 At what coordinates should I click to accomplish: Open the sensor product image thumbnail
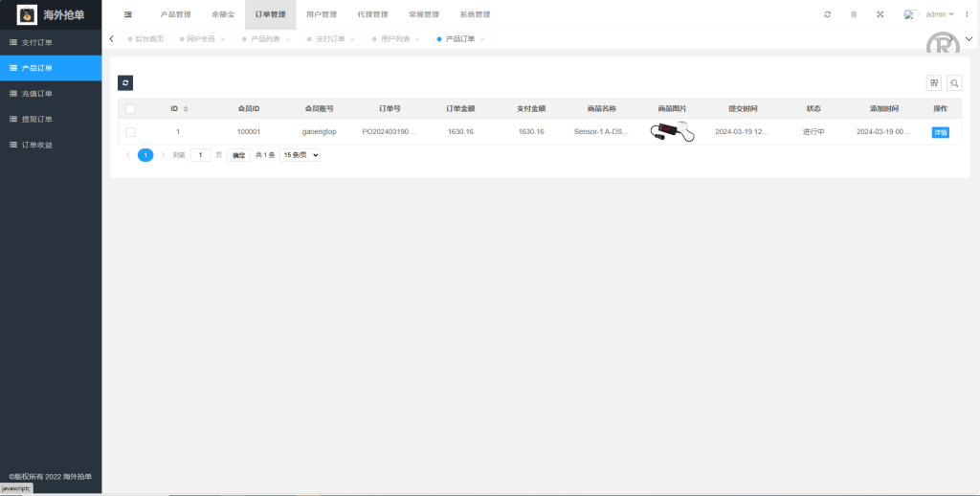click(672, 132)
